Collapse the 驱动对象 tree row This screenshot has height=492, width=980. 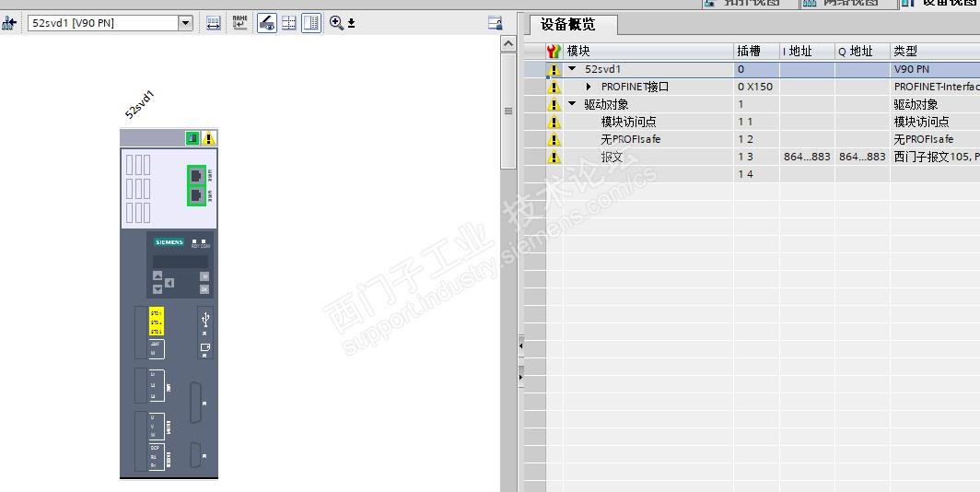(x=572, y=104)
